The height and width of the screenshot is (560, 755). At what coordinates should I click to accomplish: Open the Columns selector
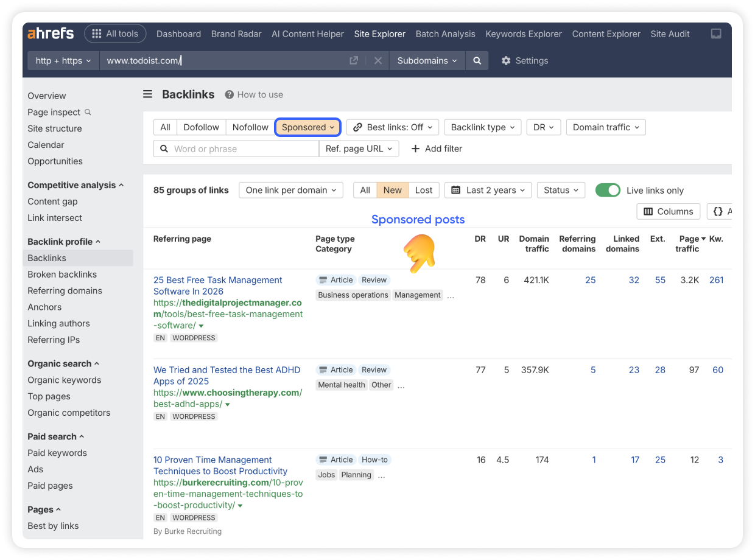point(668,211)
